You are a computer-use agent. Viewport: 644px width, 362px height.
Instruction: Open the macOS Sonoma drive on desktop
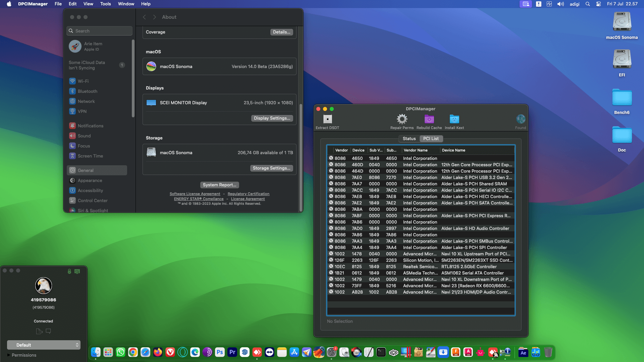pos(622,26)
